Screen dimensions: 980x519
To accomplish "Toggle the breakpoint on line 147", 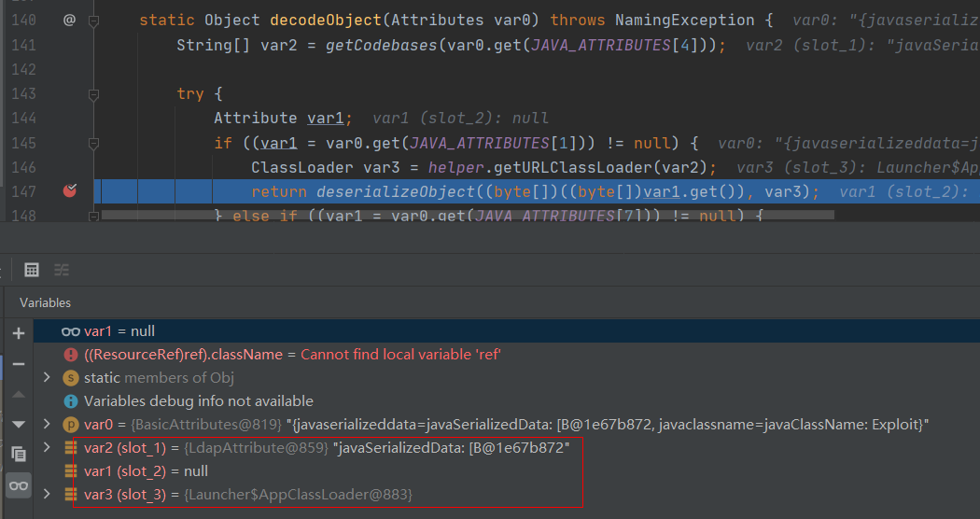I will (69, 191).
